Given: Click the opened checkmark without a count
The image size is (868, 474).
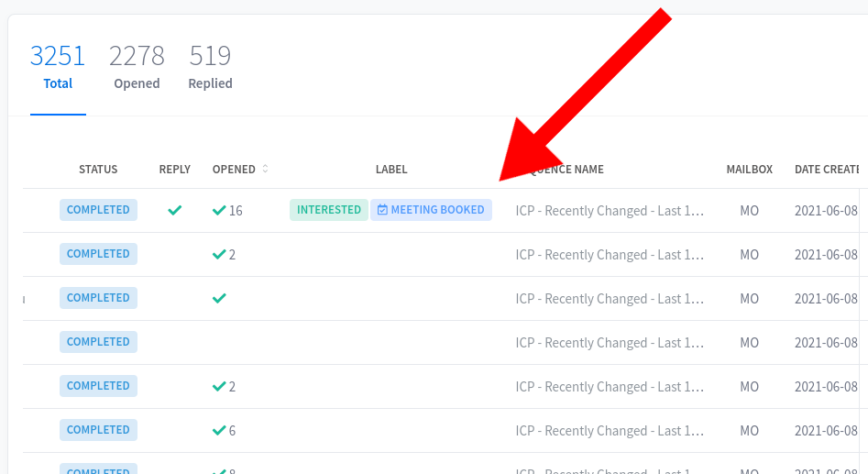Looking at the screenshot, I should pyautogui.click(x=219, y=298).
